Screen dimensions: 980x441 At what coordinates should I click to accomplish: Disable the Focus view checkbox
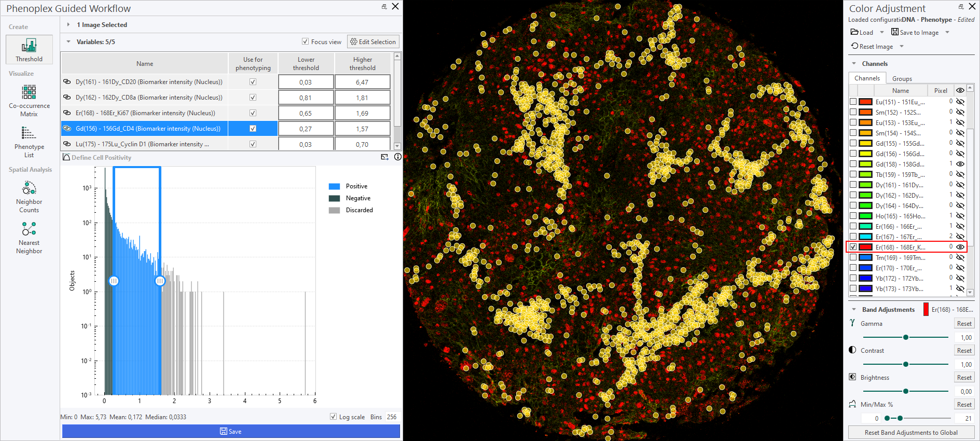(305, 42)
